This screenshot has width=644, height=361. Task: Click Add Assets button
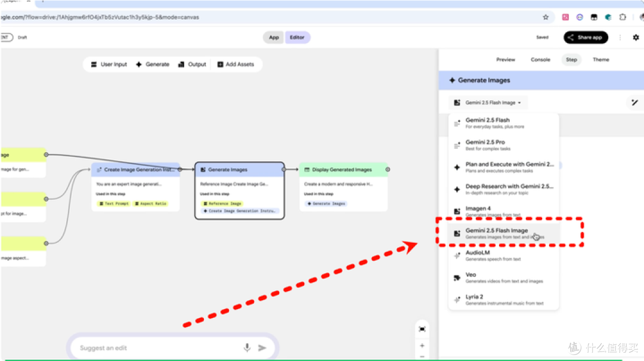pos(236,64)
